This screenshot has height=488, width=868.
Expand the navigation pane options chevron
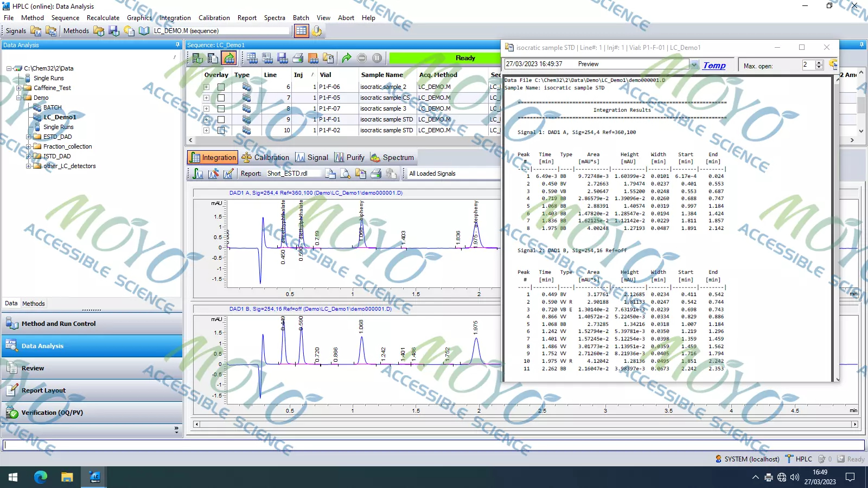tap(176, 429)
